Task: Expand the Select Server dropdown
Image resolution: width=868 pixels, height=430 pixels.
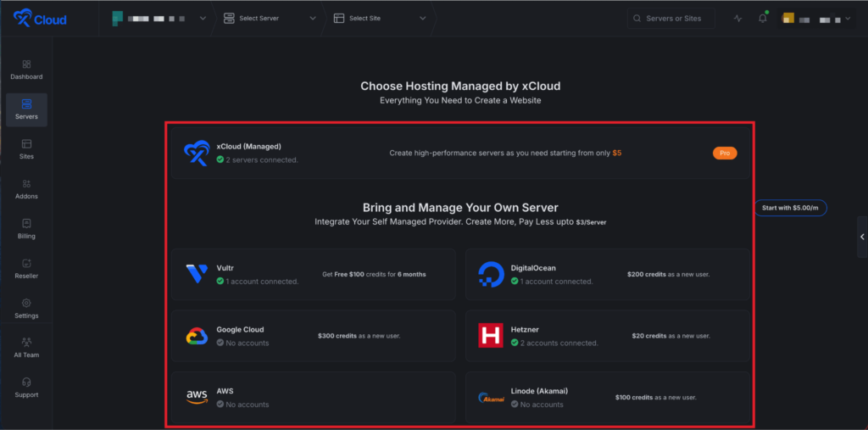Action: point(270,19)
